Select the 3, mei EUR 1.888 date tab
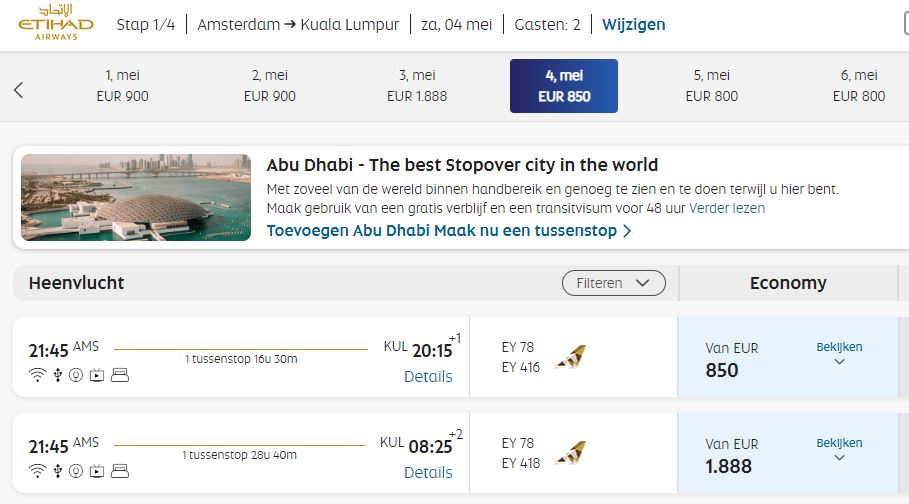 pos(417,86)
